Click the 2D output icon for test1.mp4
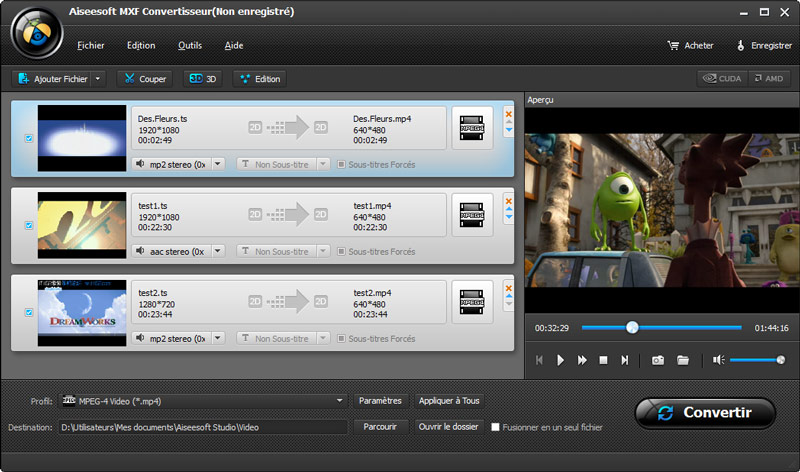Viewport: 800px width, 472px height. [321, 214]
